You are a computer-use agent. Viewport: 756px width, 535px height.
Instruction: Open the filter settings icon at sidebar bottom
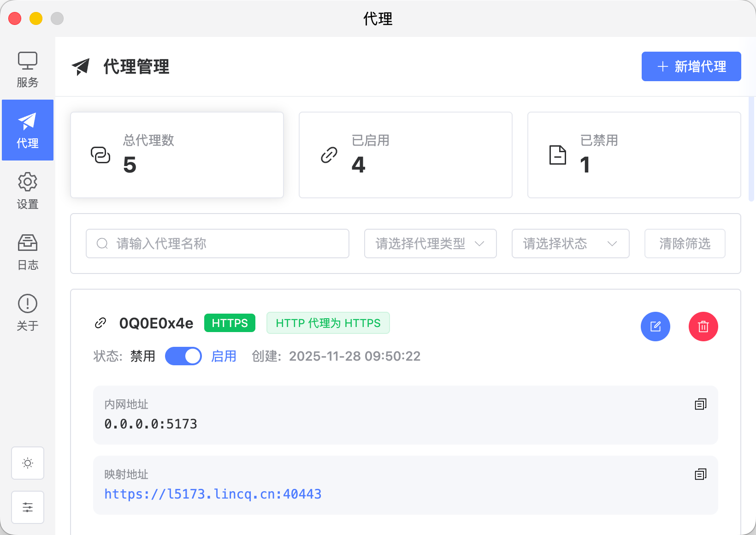(27, 507)
